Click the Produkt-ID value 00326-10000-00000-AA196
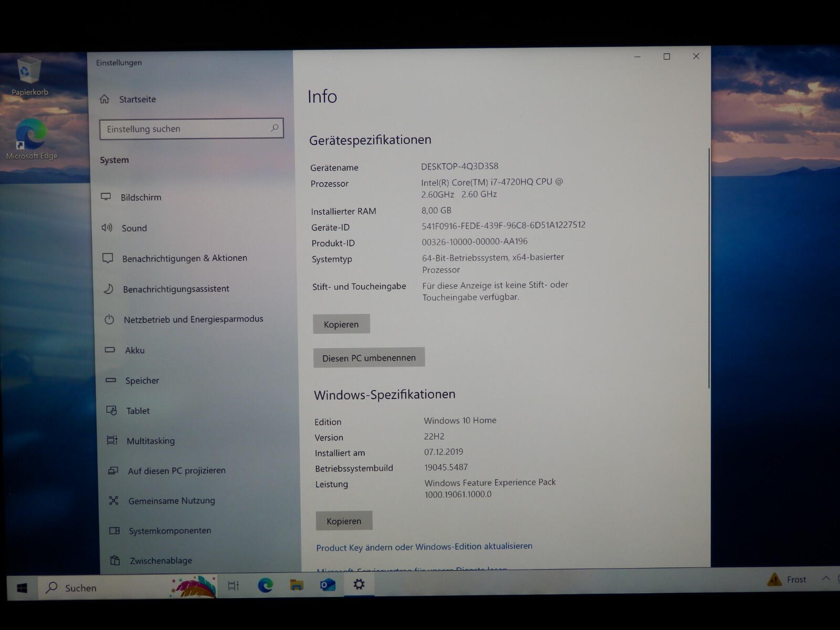Viewport: 840px width, 630px height. (475, 241)
